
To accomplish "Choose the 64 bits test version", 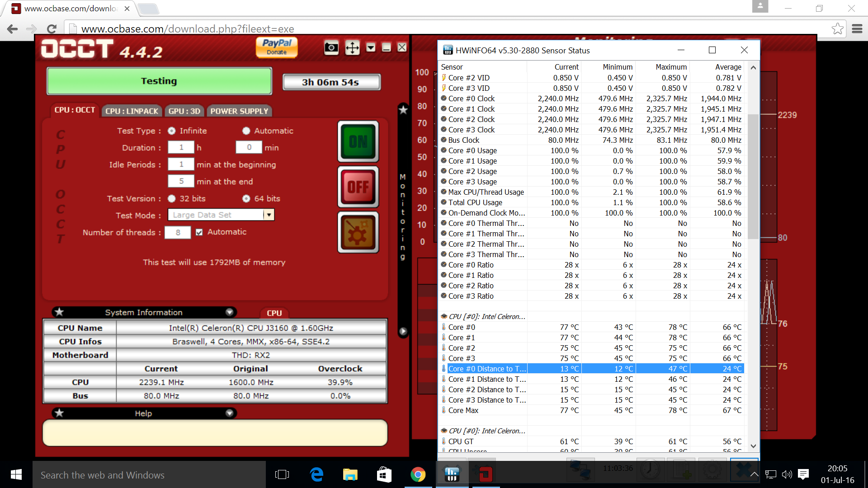I will [246, 198].
